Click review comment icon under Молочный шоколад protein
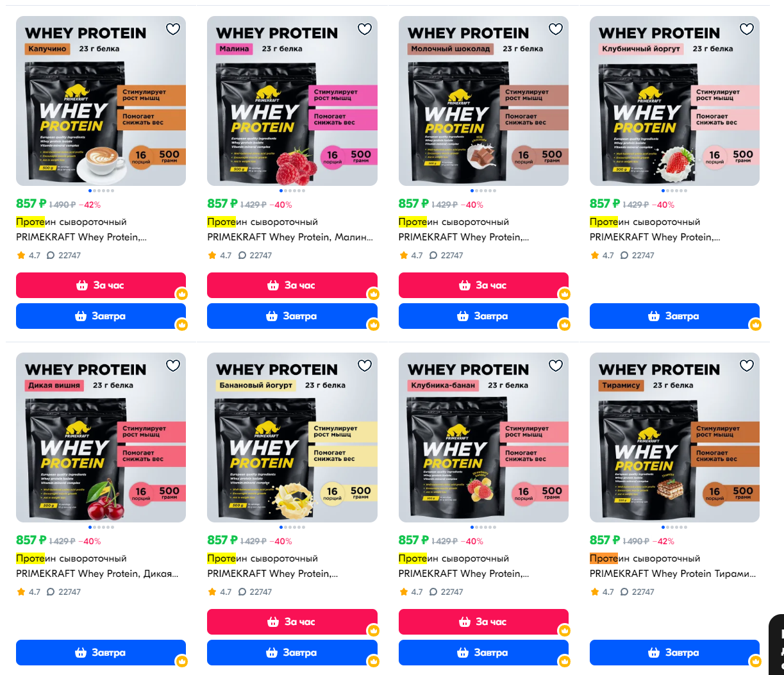 coord(433,255)
